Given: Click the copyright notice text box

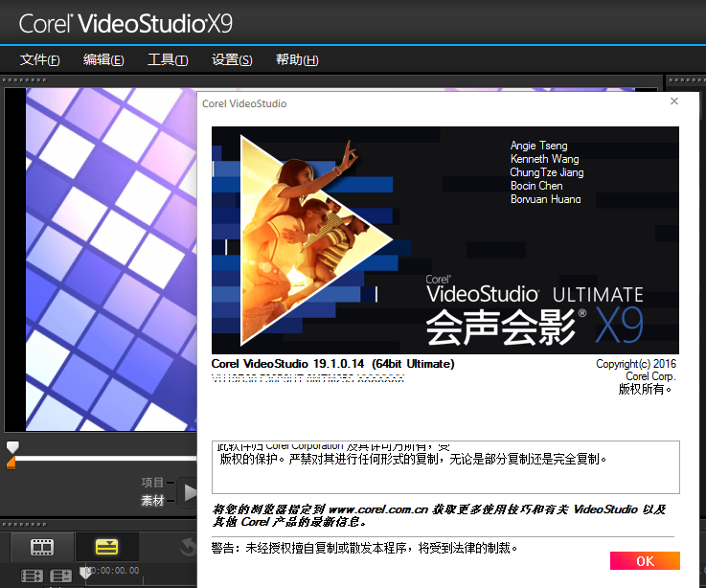Looking at the screenshot, I should point(445,467).
